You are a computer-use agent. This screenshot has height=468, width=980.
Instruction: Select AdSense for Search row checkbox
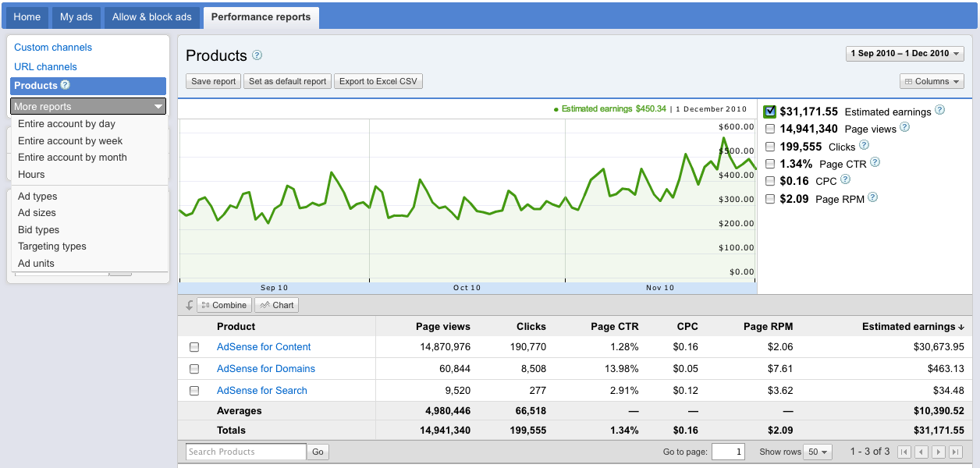tap(194, 391)
